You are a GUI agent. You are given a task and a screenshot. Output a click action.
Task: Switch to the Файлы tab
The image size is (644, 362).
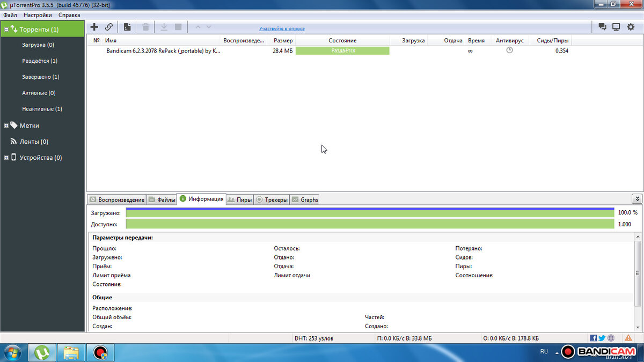point(162,200)
